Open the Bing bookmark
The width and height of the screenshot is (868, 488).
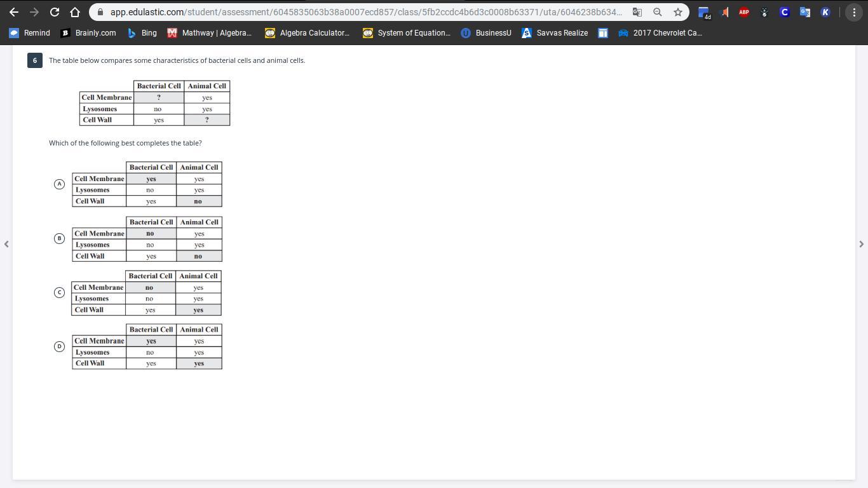pos(142,33)
